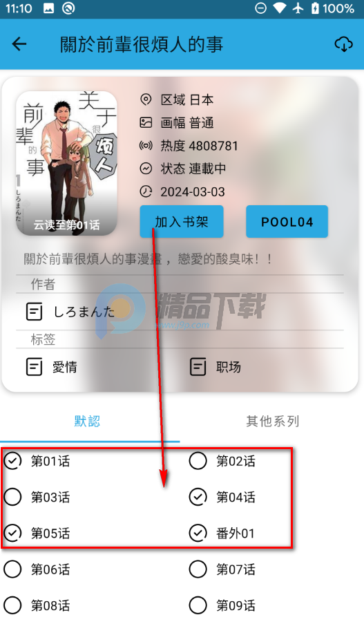364x624 pixels.
Task: Tap the 职场 tag icon
Action: pyautogui.click(x=198, y=367)
